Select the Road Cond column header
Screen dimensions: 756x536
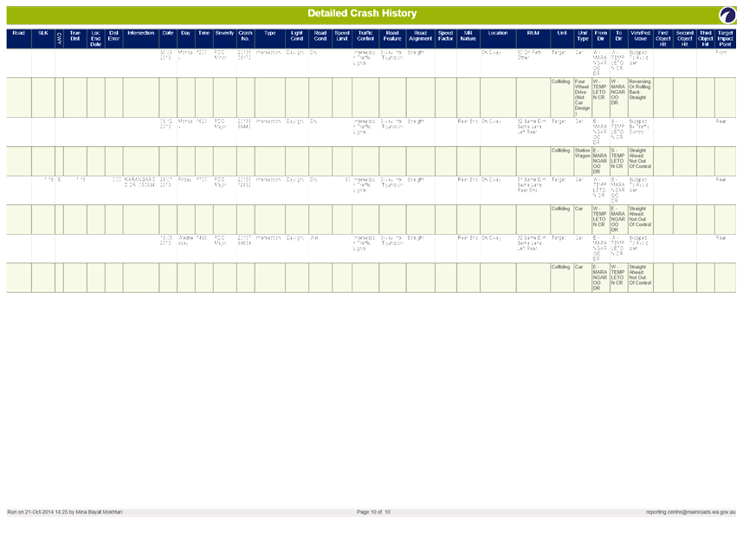tap(320, 39)
